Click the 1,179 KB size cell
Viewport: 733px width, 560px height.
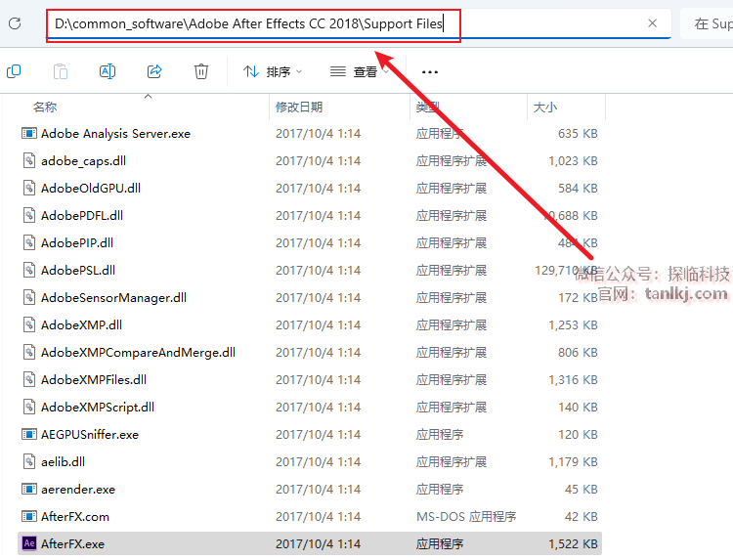click(x=573, y=462)
